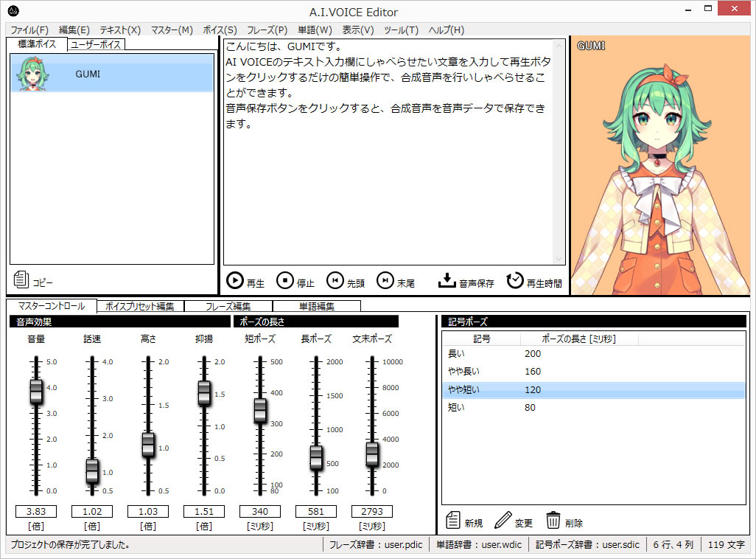Click the 短ポーズ value field showing 340
756x559 pixels.
[x=260, y=511]
